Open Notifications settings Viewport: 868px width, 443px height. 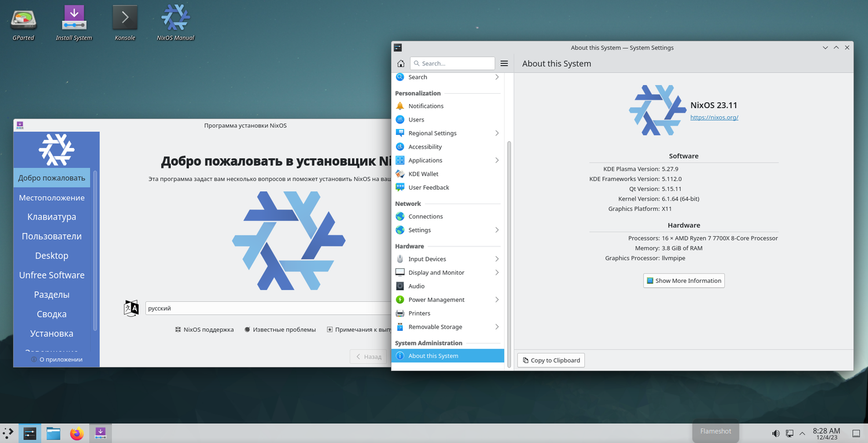pyautogui.click(x=448, y=106)
